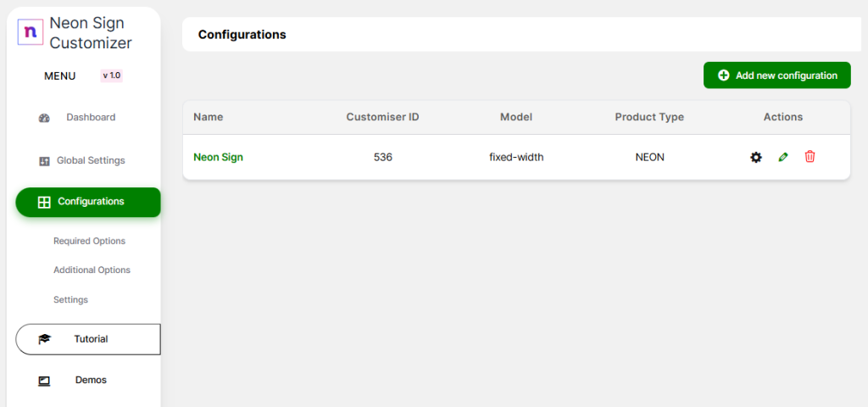Open Additional Options submenu item
Viewport: 868px width, 407px height.
click(x=92, y=270)
